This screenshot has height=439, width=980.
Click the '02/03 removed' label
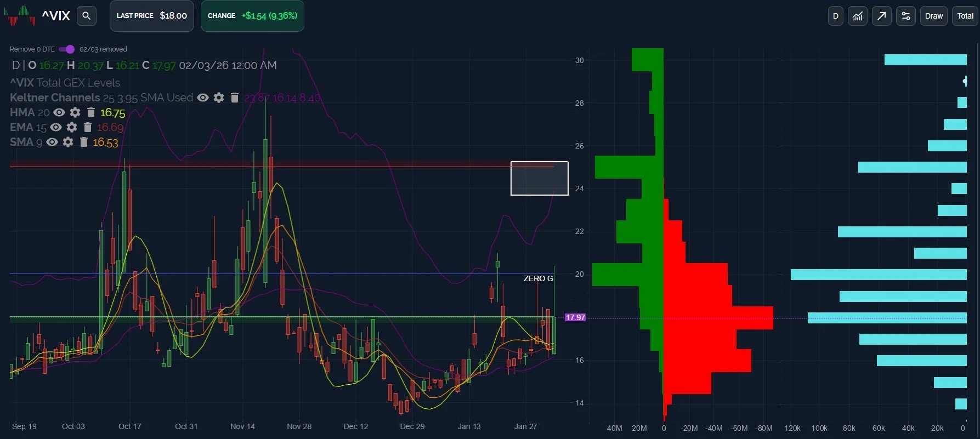coord(103,49)
